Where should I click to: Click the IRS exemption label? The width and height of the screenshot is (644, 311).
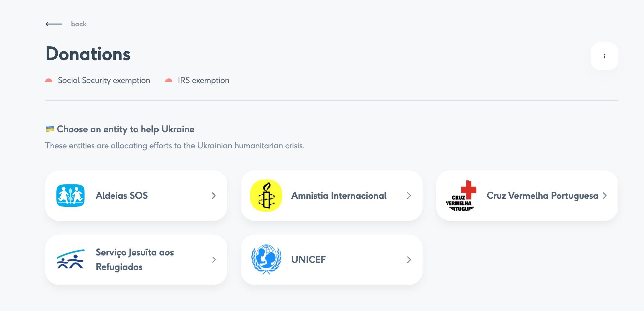coord(203,80)
